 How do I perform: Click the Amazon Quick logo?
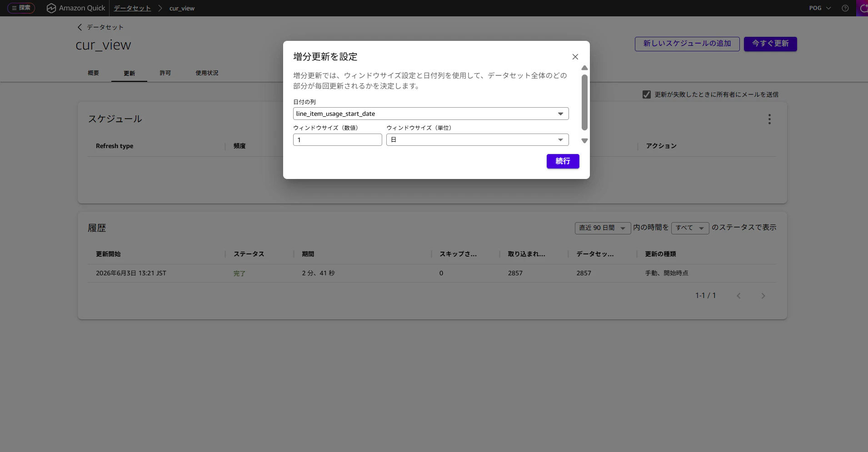tap(76, 8)
